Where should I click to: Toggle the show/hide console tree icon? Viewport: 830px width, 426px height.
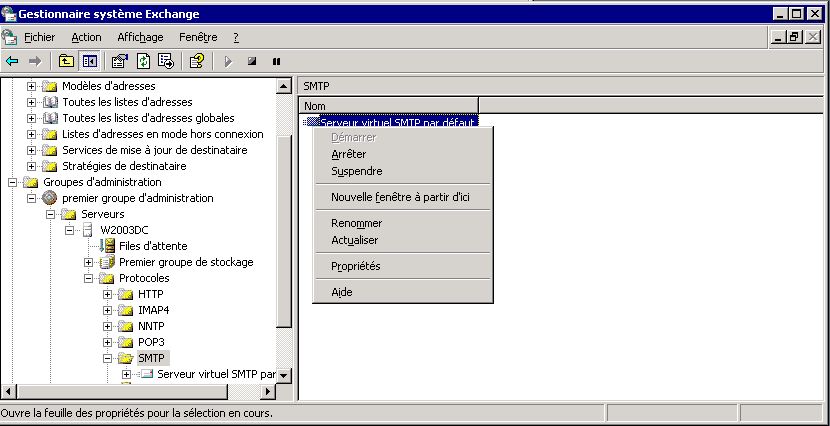pos(89,61)
